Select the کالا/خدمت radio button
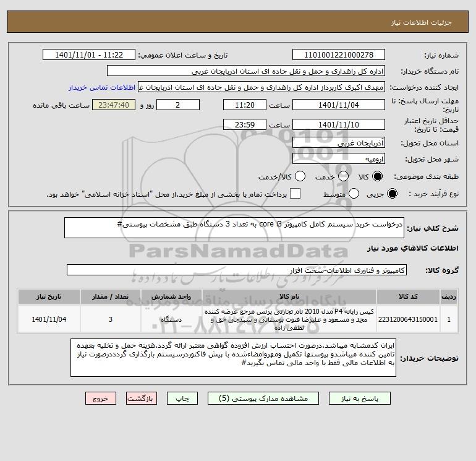 click(x=300, y=176)
